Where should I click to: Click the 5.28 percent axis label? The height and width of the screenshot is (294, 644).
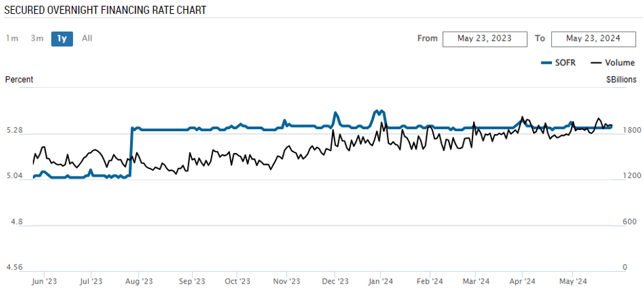(14, 131)
